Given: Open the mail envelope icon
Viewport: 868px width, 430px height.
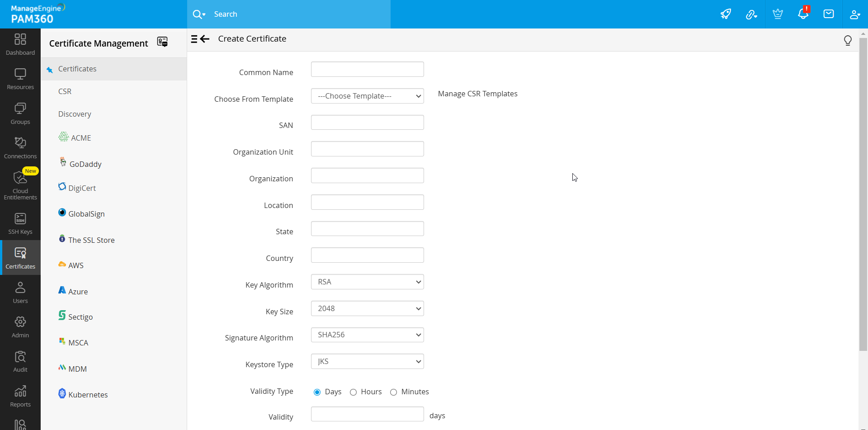Looking at the screenshot, I should pos(828,14).
